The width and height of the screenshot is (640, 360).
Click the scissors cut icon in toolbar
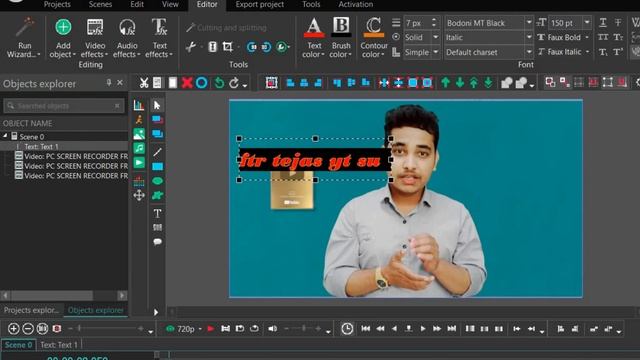coord(144,83)
